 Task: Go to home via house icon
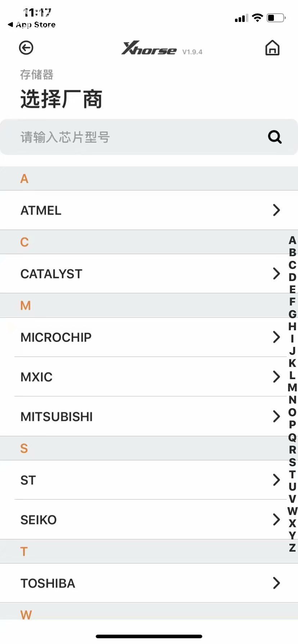pos(272,47)
